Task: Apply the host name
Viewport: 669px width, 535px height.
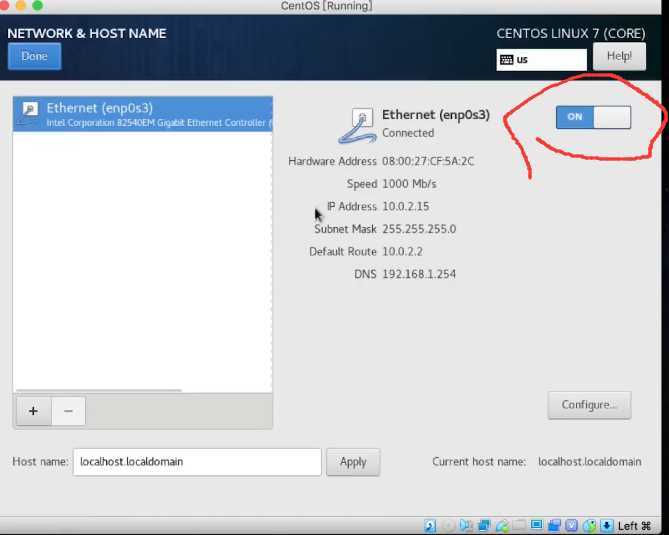Action: coord(353,462)
